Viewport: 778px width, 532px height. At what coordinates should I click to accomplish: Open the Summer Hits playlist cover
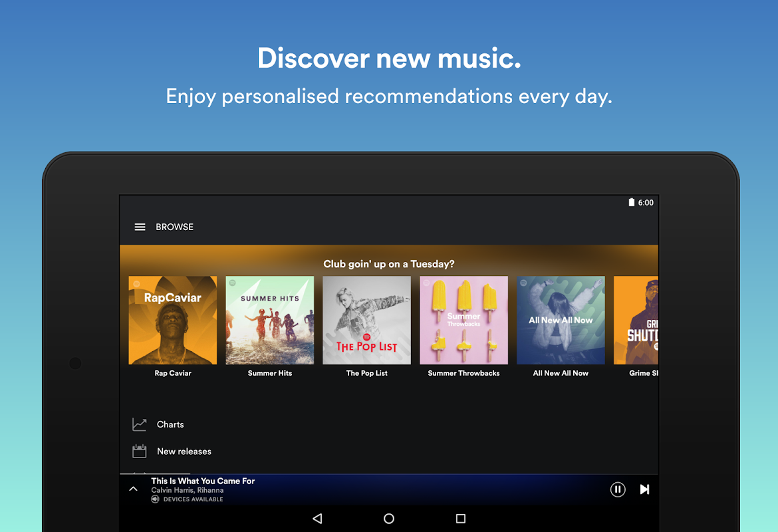[270, 320]
